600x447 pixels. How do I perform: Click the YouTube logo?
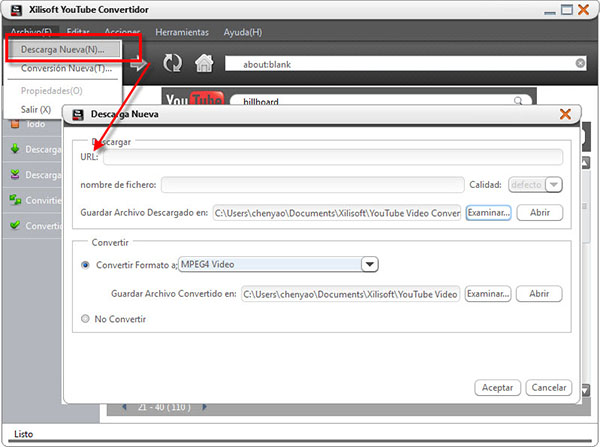[195, 99]
